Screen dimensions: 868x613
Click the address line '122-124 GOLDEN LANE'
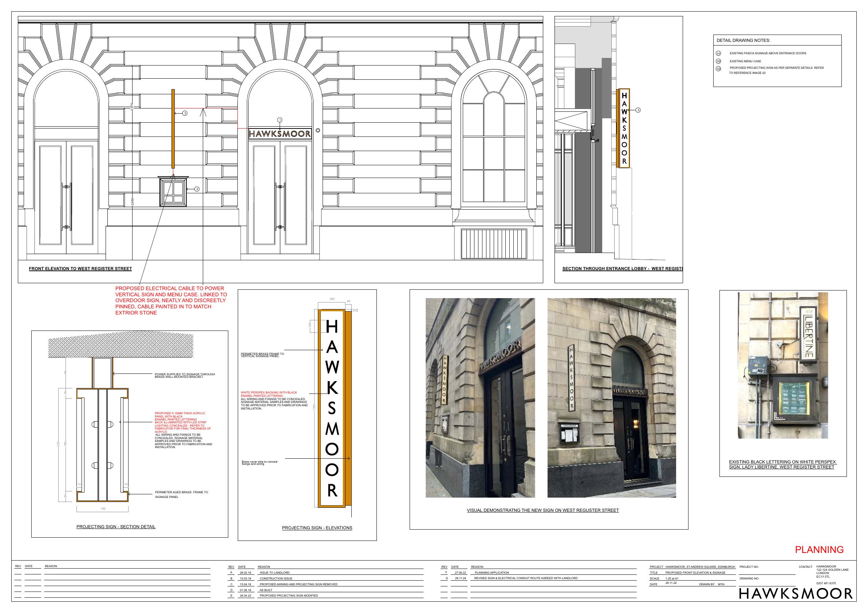832,570
